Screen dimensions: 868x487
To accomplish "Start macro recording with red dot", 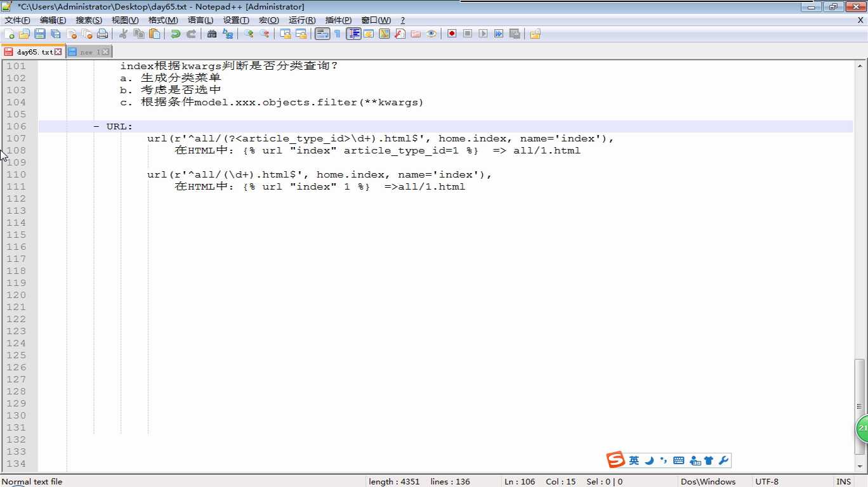I will pos(452,34).
